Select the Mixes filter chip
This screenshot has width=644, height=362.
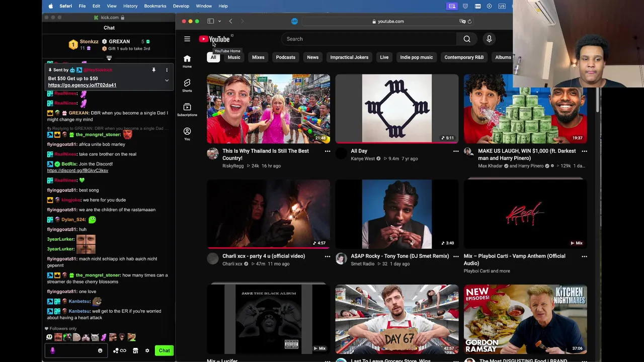(x=258, y=57)
